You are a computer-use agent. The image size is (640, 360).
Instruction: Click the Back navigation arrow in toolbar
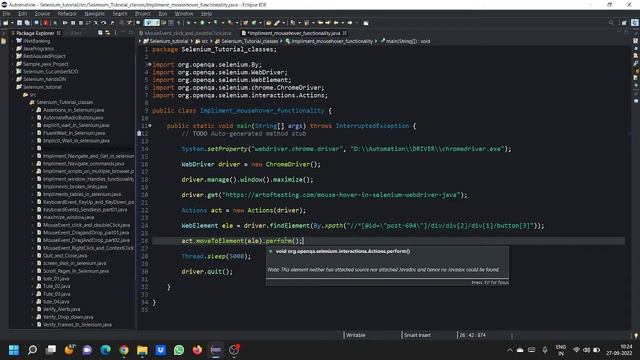336,23
